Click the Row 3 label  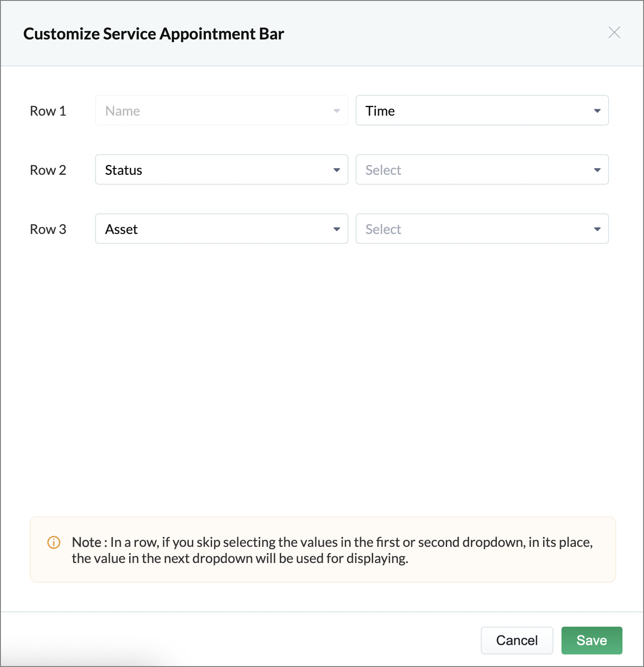point(48,229)
